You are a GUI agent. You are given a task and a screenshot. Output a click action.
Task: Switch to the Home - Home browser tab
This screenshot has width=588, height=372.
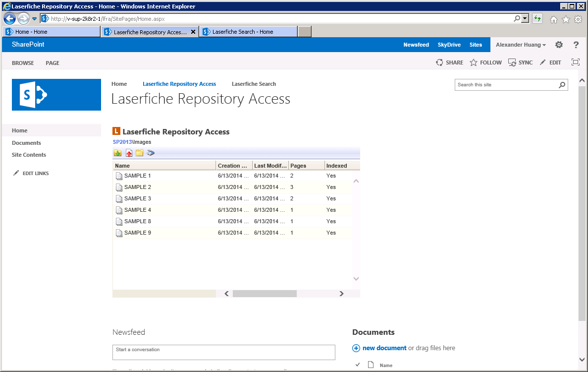point(52,32)
